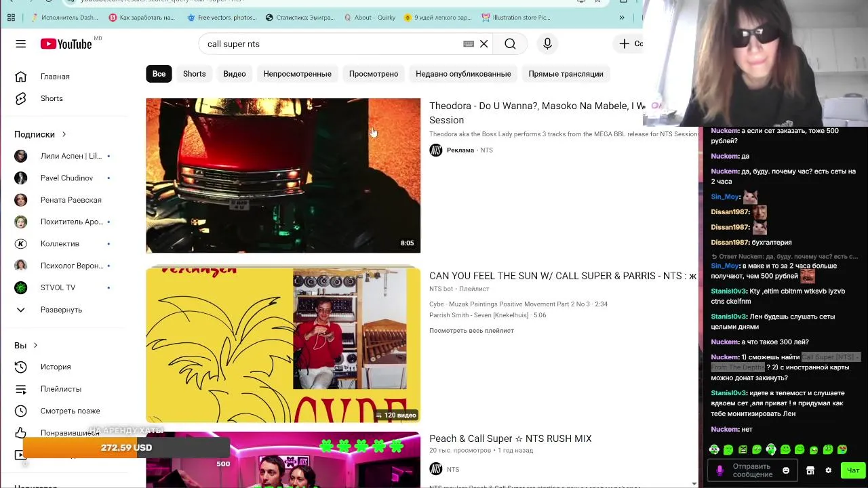Select the Непросмотренные filter chip
The width and height of the screenshot is (868, 488).
(297, 74)
